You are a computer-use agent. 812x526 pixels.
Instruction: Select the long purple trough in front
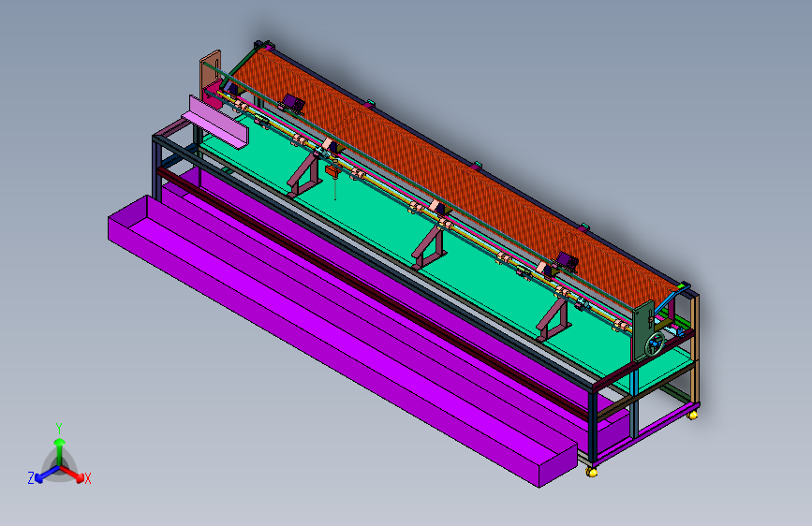(342, 342)
